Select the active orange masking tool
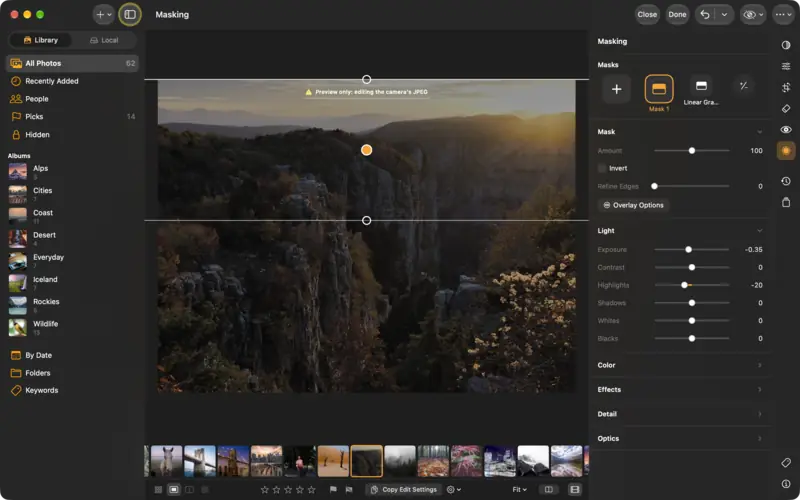Screen dimensions: 800x500 (786, 151)
